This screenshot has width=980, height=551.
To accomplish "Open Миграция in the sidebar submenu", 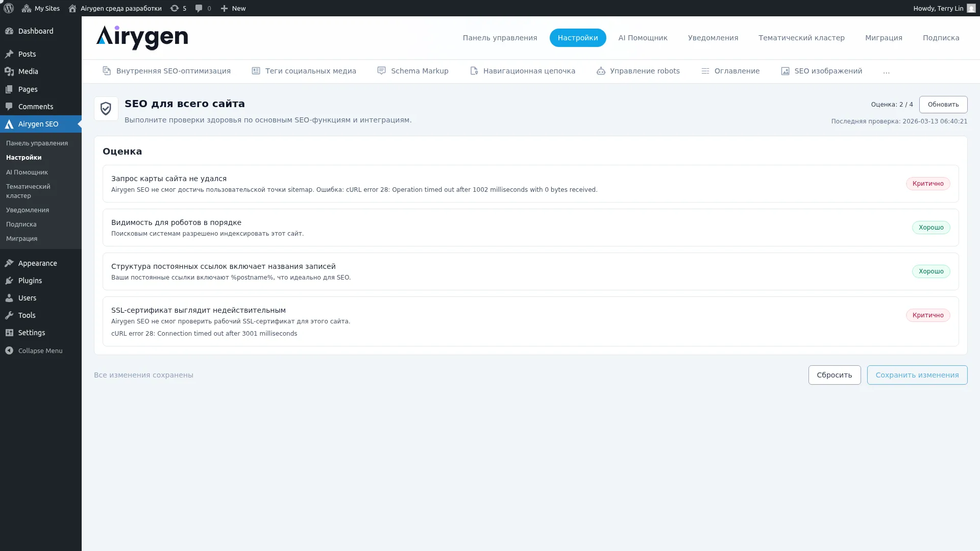I will (21, 239).
